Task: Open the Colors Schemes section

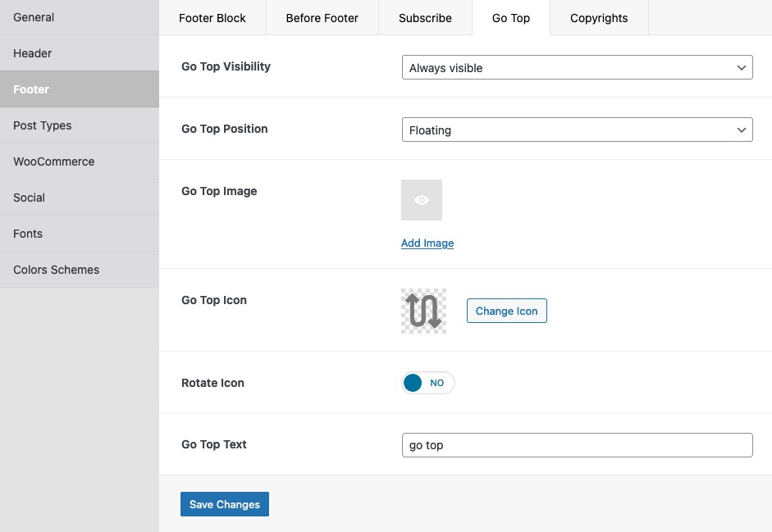Action: [x=80, y=270]
